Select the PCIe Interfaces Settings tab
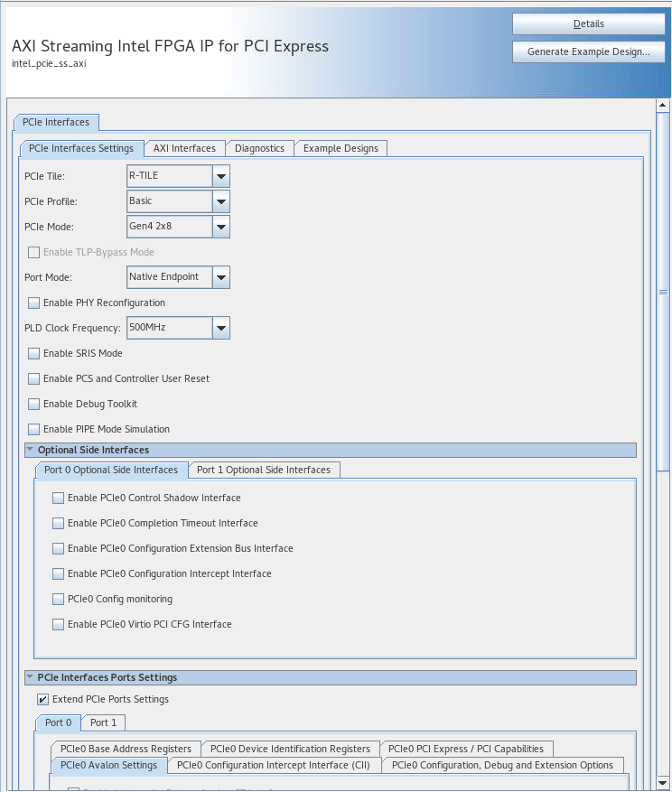The image size is (672, 792). click(81, 148)
